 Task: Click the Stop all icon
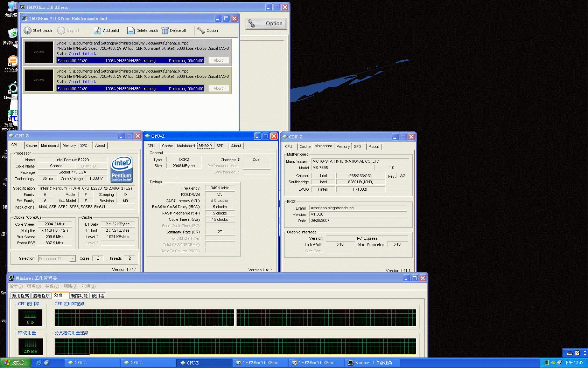click(61, 30)
